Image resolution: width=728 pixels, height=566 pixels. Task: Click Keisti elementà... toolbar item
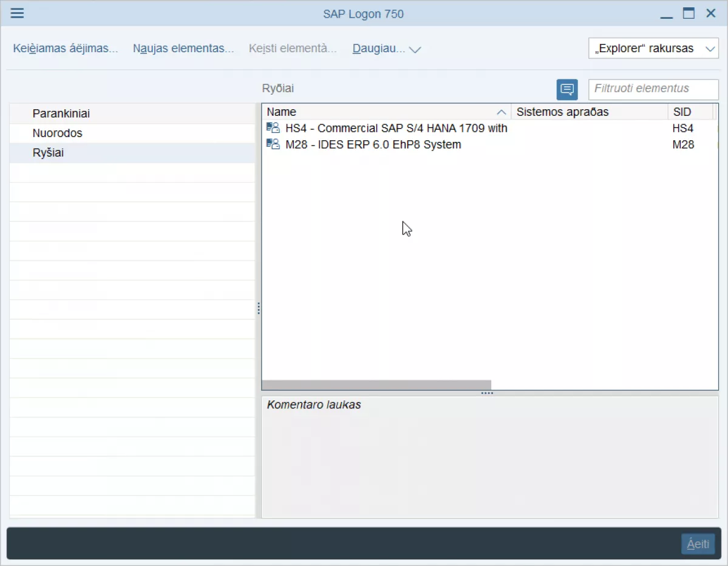[x=293, y=49]
